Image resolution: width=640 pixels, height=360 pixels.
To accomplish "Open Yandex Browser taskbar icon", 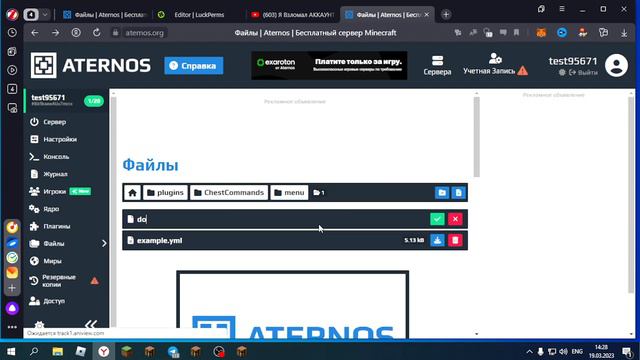I will pos(104,351).
